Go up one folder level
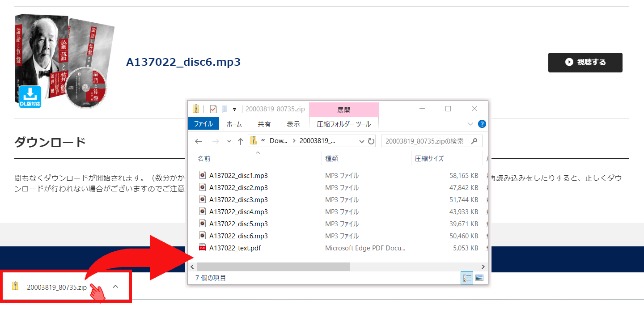This screenshot has height=313, width=644. point(241,141)
